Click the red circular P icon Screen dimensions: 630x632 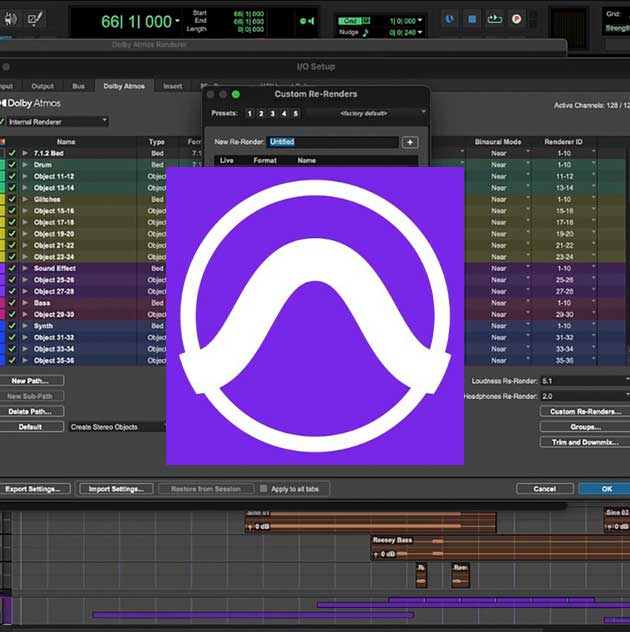[516, 19]
